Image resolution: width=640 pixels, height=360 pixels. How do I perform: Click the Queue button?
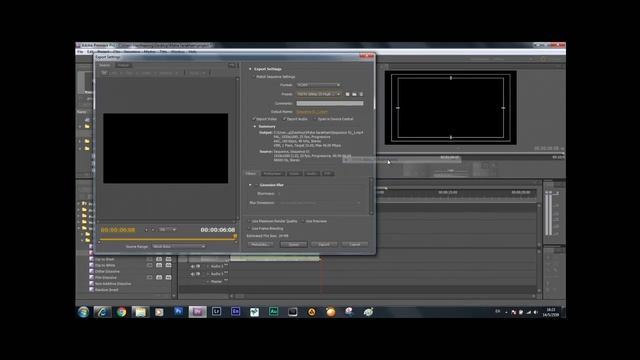293,244
